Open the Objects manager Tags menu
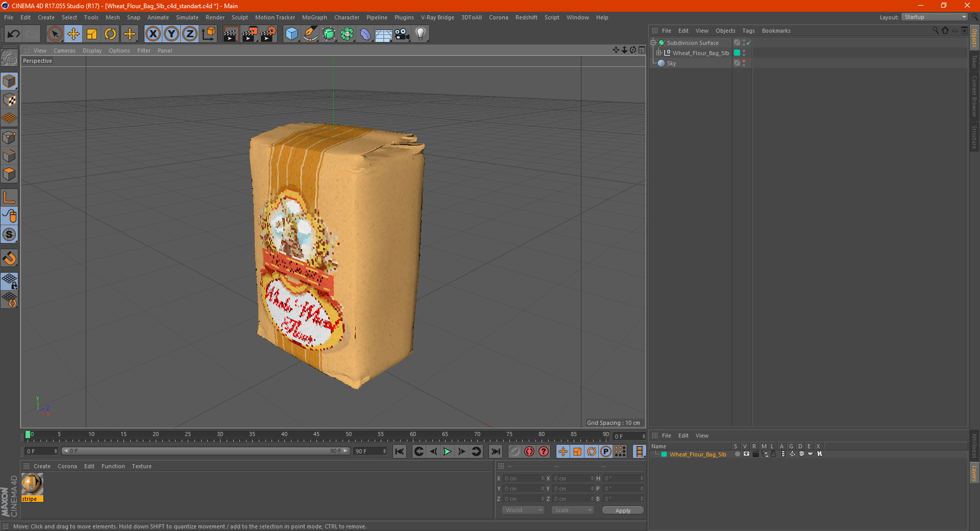The height and width of the screenshot is (531, 980). point(748,31)
